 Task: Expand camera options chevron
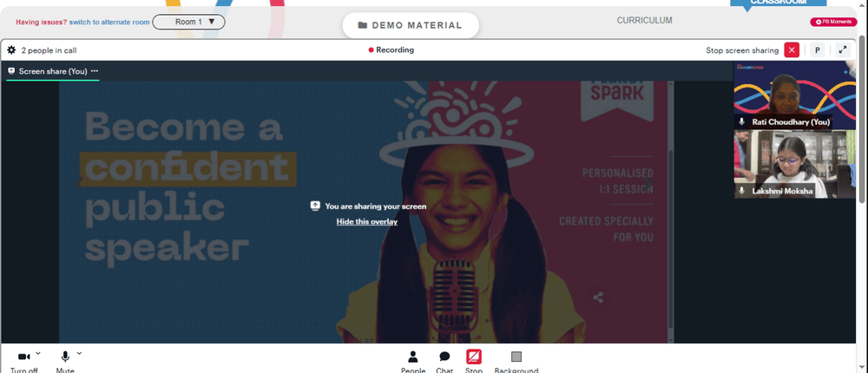pyautogui.click(x=38, y=353)
